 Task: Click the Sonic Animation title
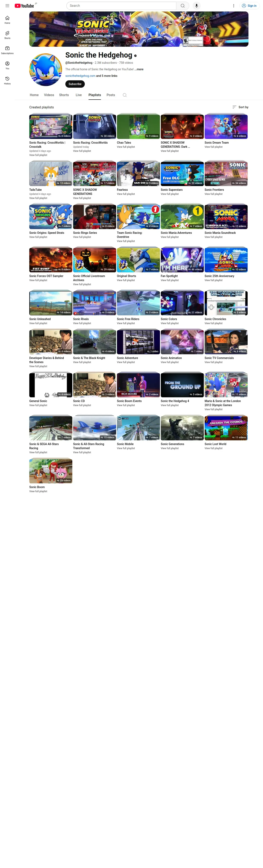tap(171, 358)
